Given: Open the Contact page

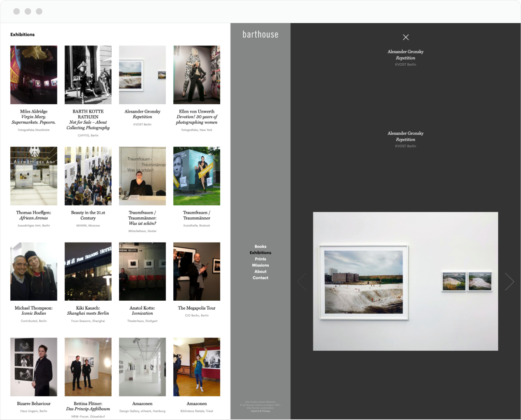Looking at the screenshot, I should pyautogui.click(x=260, y=278).
